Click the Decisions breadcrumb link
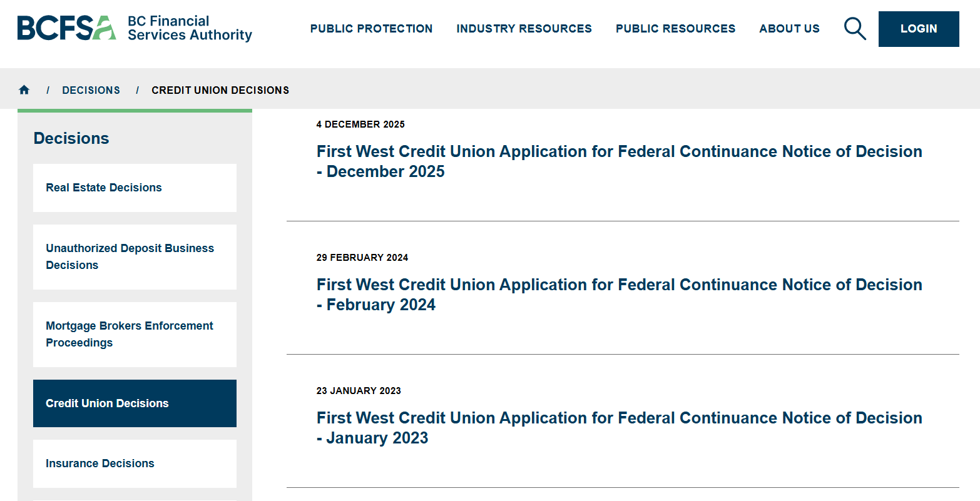Viewport: 980px width, 501px height. (x=91, y=90)
